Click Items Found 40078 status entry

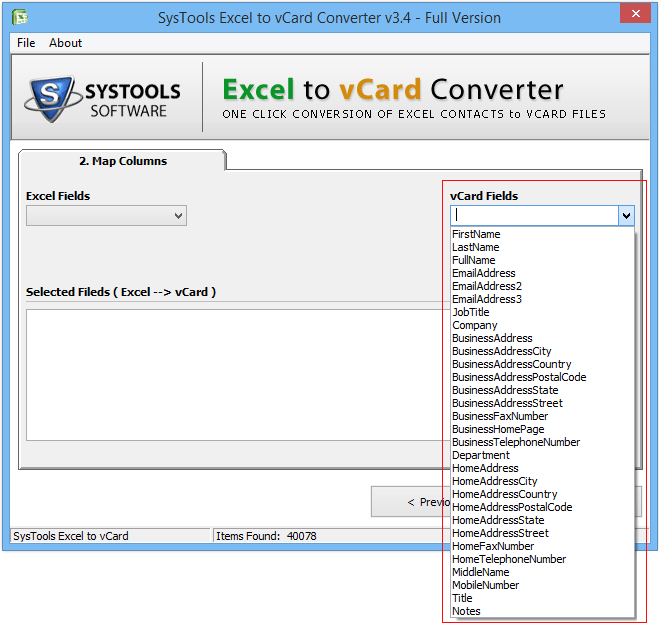266,536
